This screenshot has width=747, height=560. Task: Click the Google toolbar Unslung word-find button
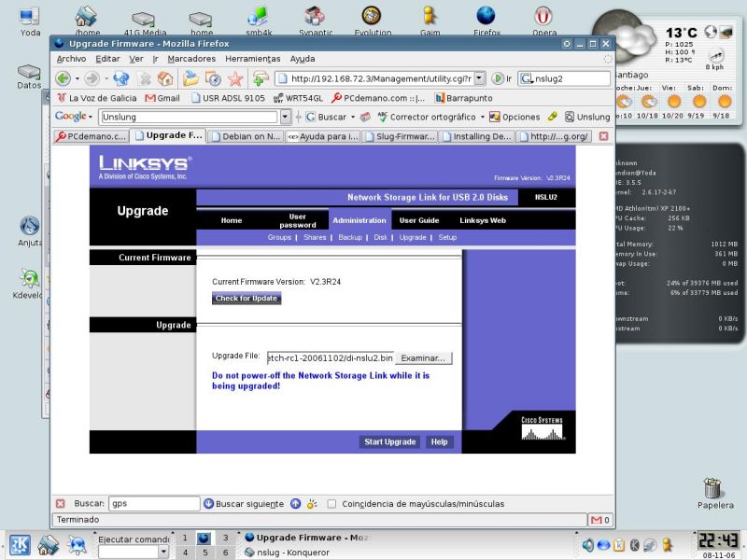(587, 117)
